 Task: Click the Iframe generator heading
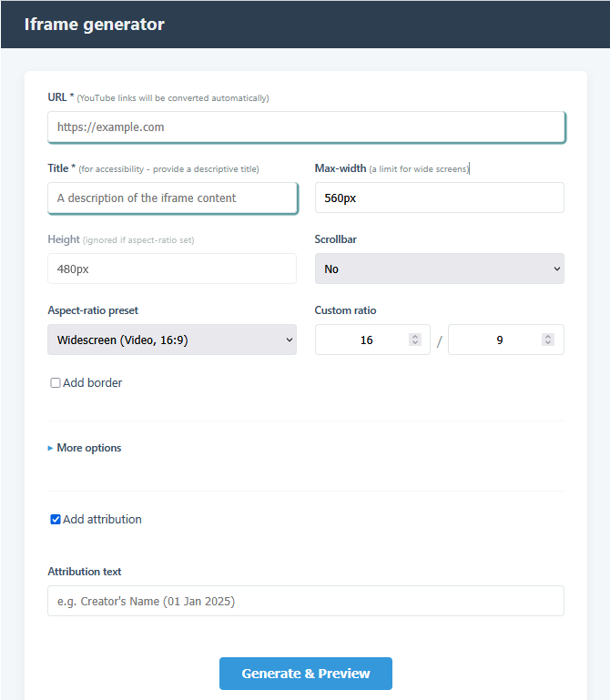[94, 25]
